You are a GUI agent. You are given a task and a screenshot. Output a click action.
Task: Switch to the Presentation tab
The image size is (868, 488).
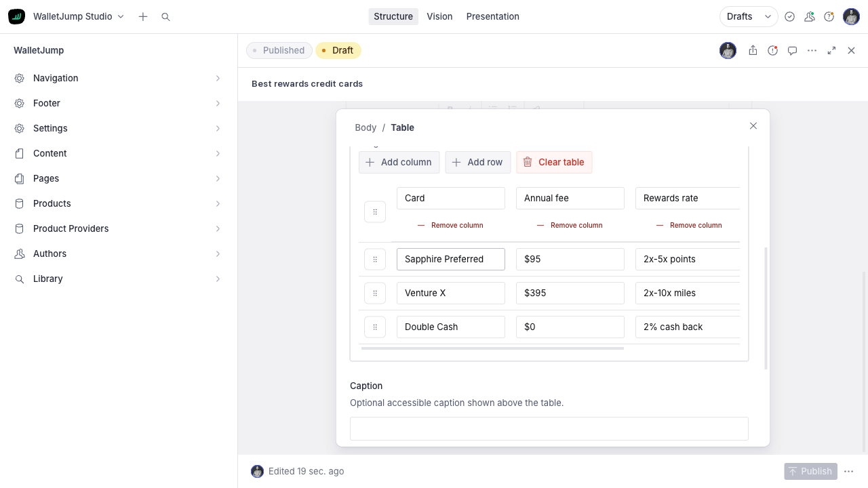[493, 16]
